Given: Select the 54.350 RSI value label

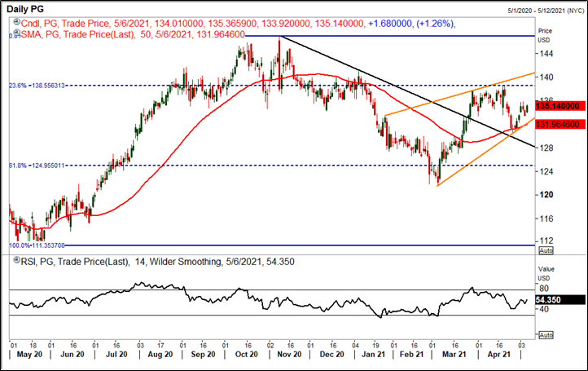Looking at the screenshot, I should click(x=560, y=300).
